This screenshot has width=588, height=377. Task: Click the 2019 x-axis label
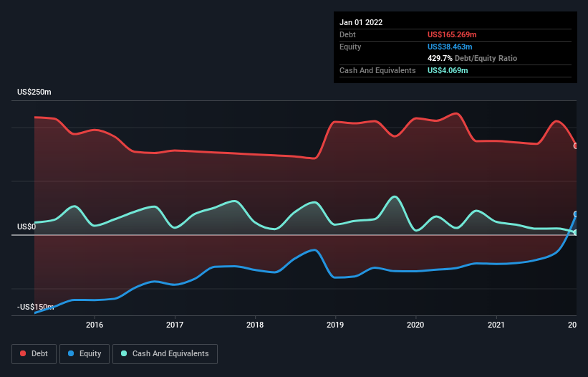click(x=335, y=325)
